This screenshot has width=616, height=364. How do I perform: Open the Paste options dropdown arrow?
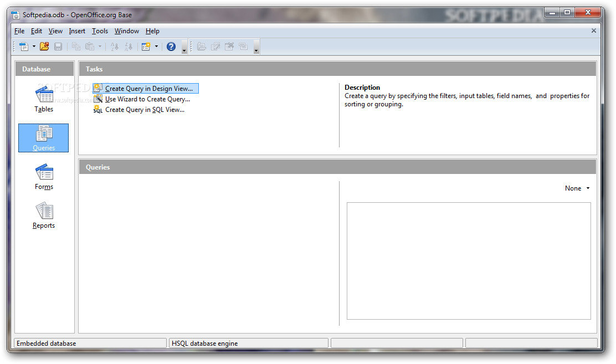coord(100,47)
